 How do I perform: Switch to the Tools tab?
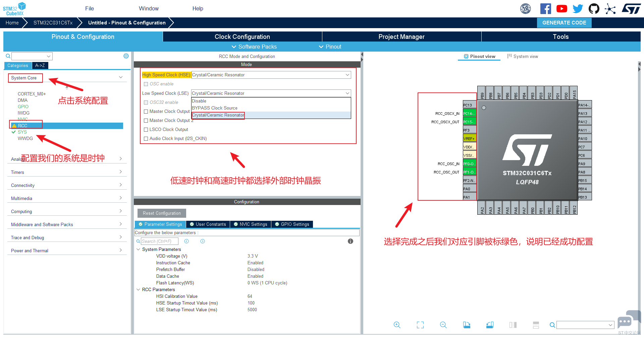561,37
